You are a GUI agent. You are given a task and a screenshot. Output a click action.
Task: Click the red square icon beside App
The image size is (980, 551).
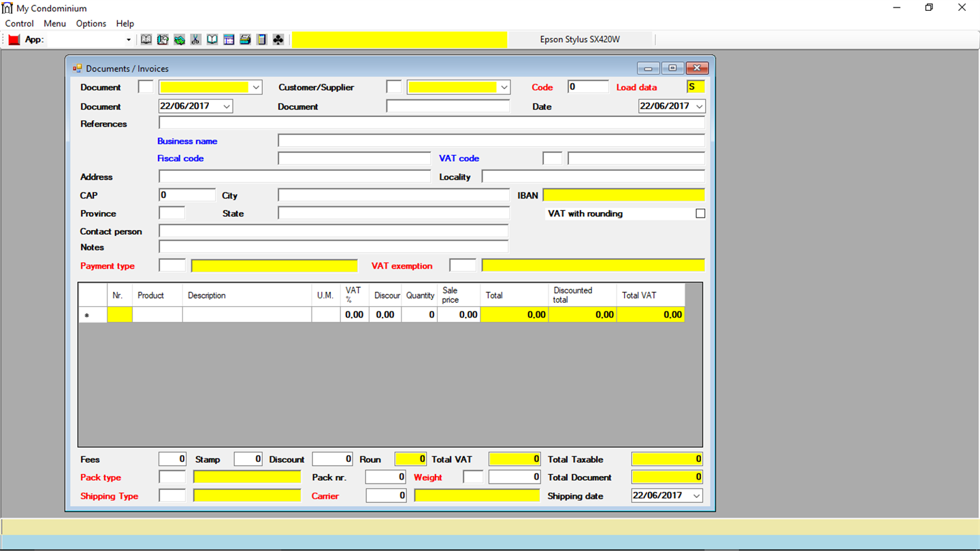(x=14, y=39)
